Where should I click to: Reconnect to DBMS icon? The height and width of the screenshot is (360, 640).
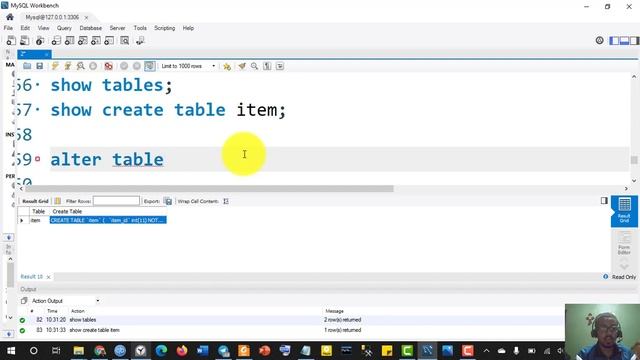pyautogui.click(x=140, y=40)
